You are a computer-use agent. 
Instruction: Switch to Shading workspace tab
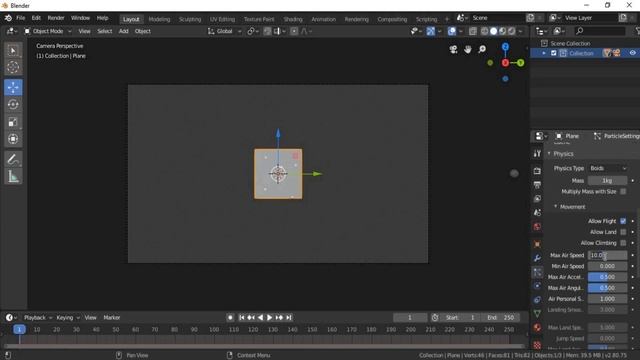(x=293, y=19)
